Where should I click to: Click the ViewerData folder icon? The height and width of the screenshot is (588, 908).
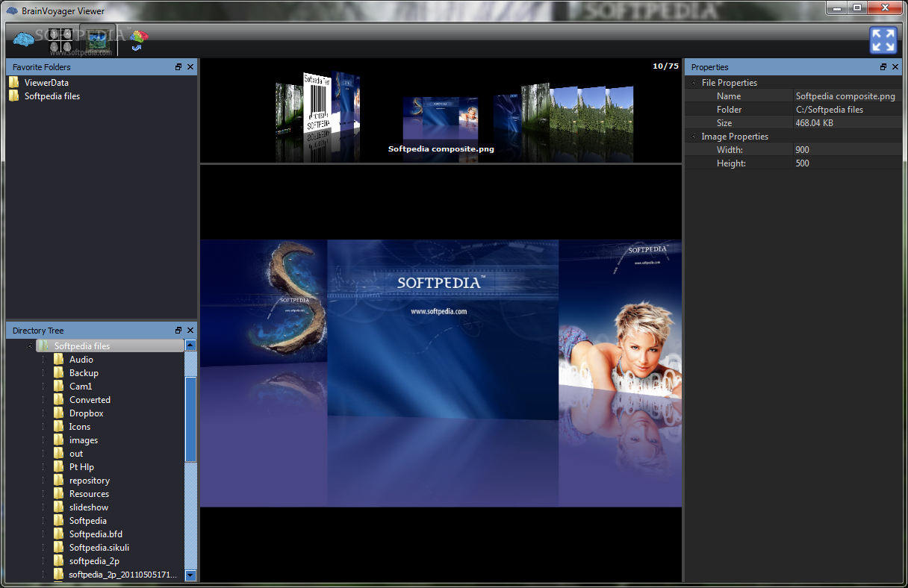14,83
